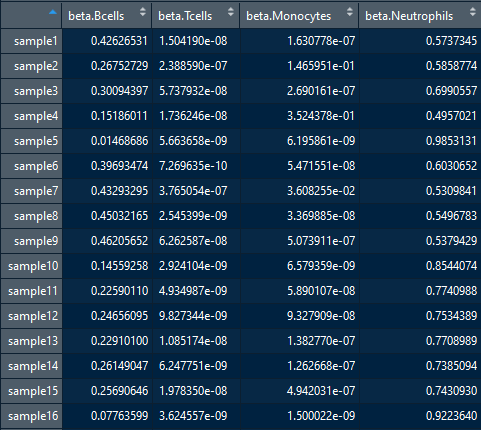This screenshot has height=430, width=481.
Task: Select row label sample1
Action: tap(36, 41)
